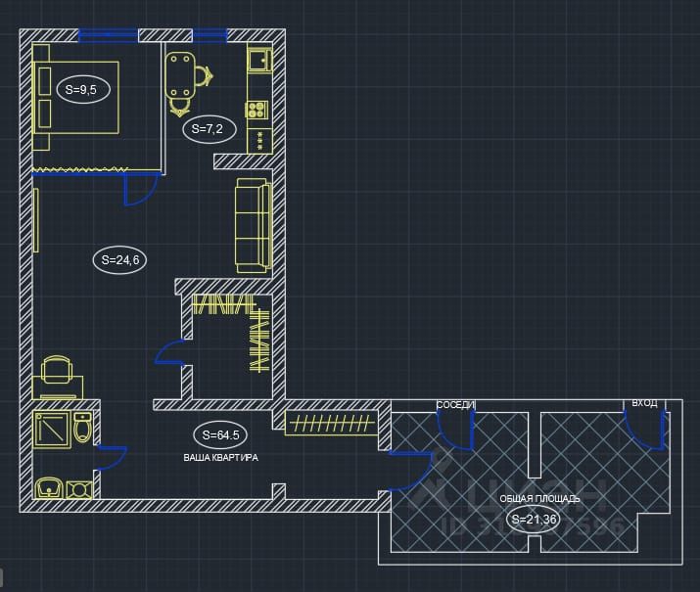This screenshot has width=700, height=592.
Task: Click the S=9,5 area label
Action: [x=81, y=90]
